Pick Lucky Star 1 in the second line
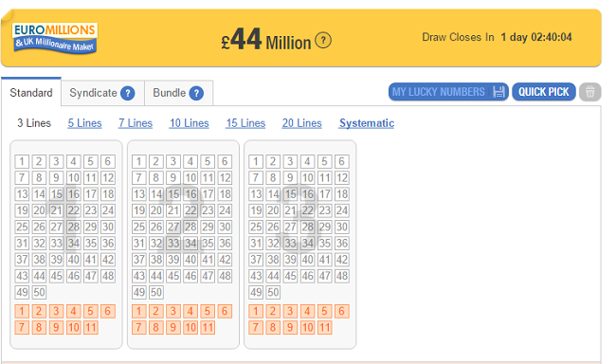The height and width of the screenshot is (364, 616). [x=138, y=311]
